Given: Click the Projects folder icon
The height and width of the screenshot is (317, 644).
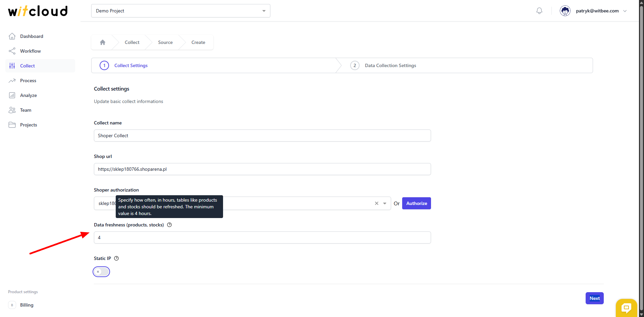Looking at the screenshot, I should click(x=12, y=125).
